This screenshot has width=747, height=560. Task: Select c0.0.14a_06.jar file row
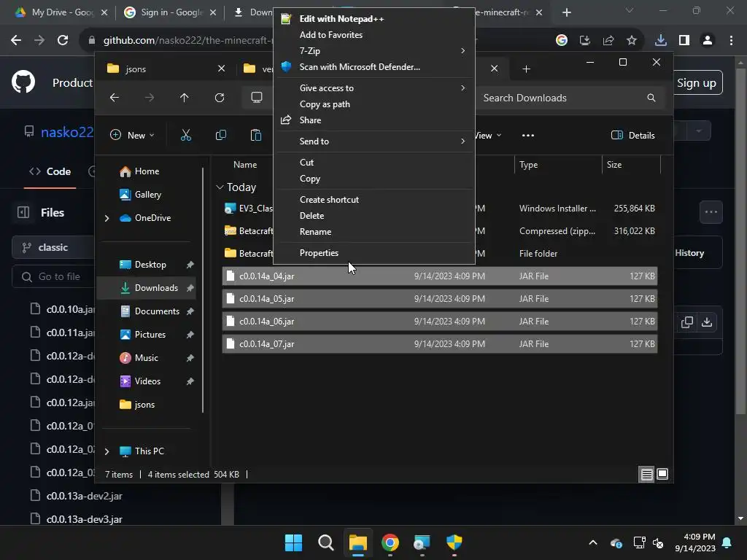tap(439, 322)
